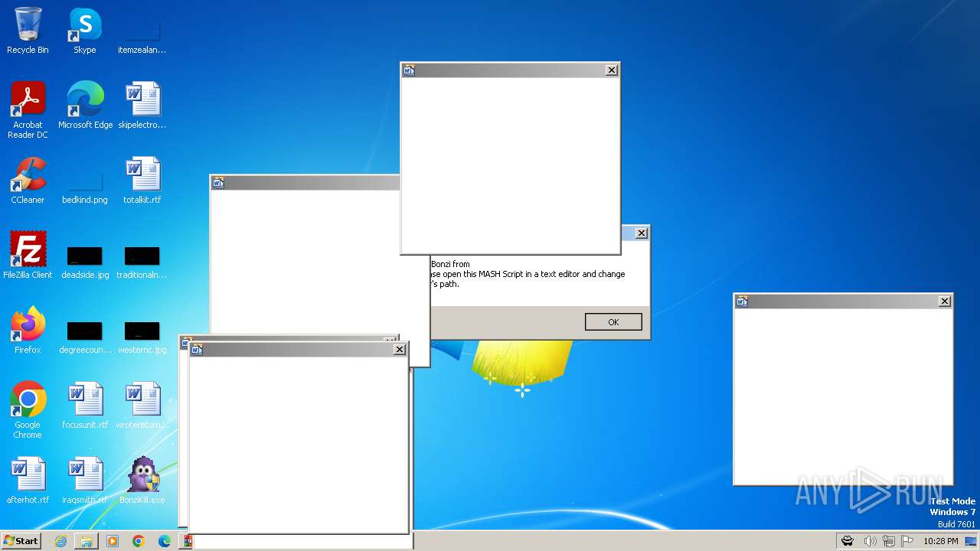Close the front bottom-left blank window
Screen dimensions: 980x551
tap(399, 350)
